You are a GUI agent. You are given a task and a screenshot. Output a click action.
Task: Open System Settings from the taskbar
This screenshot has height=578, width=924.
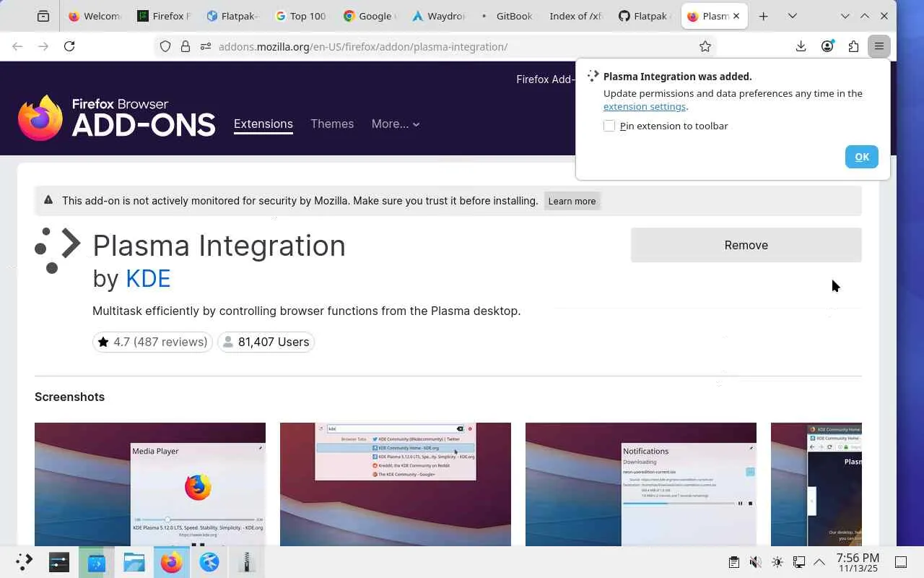point(59,562)
